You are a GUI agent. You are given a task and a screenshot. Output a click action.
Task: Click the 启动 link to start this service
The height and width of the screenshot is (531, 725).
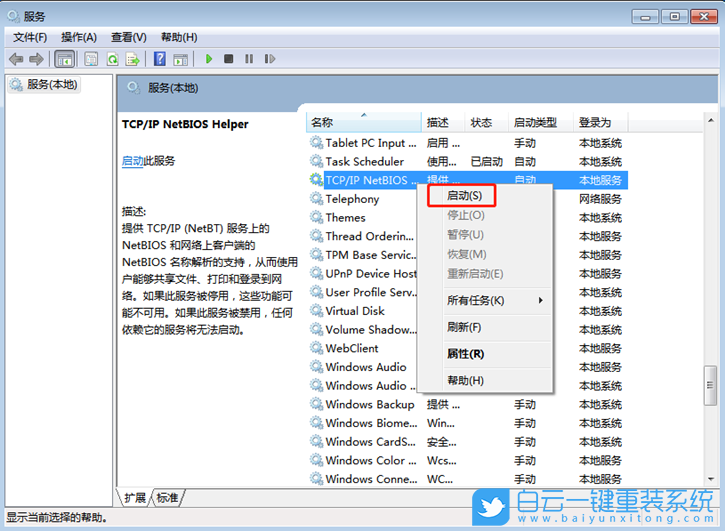point(132,161)
